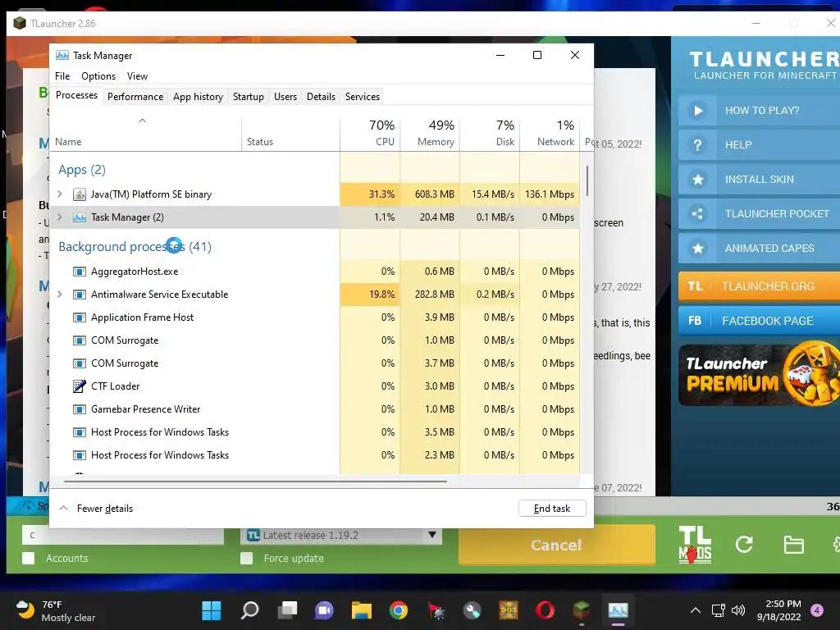Viewport: 840px width, 630px height.
Task: Switch to the Details tab
Action: [x=321, y=97]
